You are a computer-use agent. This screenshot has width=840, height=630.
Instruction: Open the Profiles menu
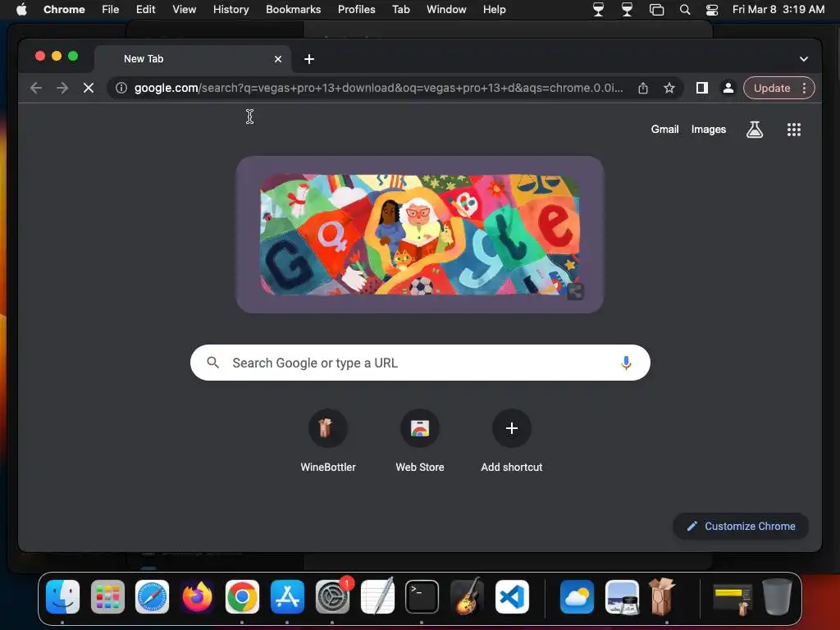(356, 9)
